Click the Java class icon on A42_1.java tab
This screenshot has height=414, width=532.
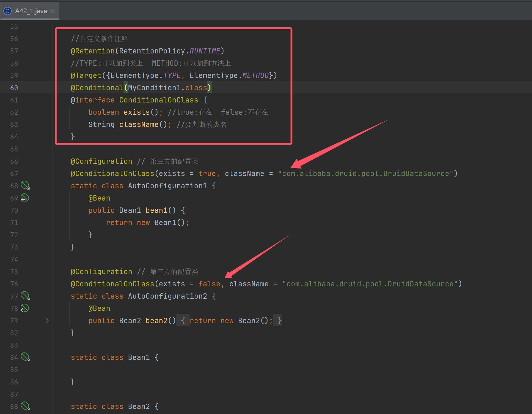[8, 11]
